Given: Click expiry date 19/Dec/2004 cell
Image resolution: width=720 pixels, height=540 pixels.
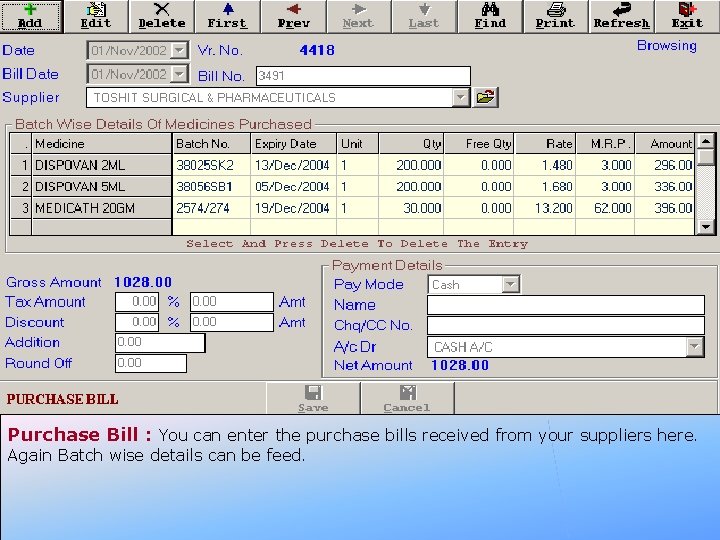Looking at the screenshot, I should (294, 208).
